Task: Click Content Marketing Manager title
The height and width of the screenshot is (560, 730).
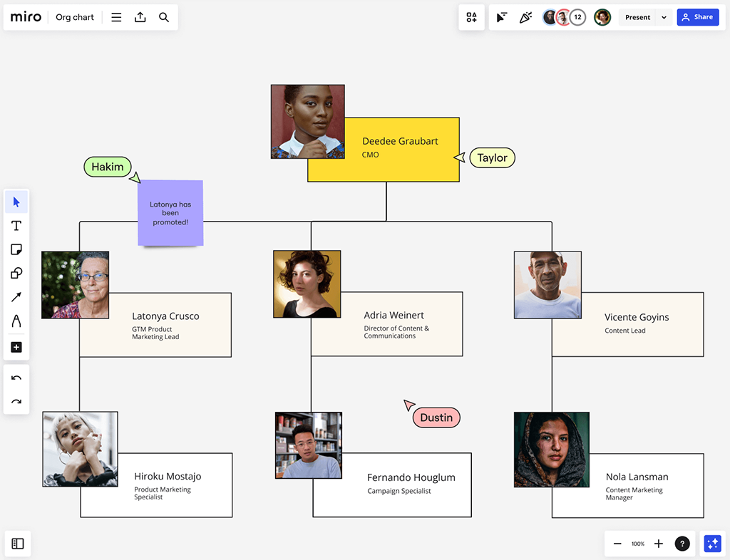Action: [634, 494]
